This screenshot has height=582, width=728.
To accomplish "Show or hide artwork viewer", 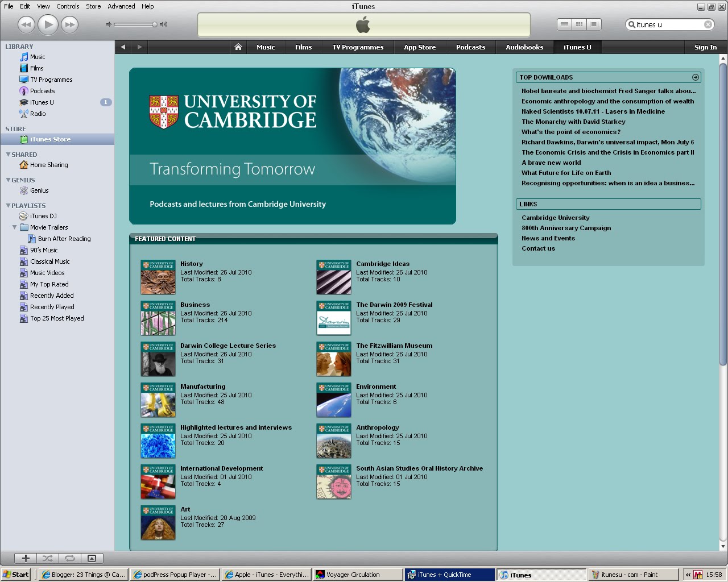I will [92, 558].
